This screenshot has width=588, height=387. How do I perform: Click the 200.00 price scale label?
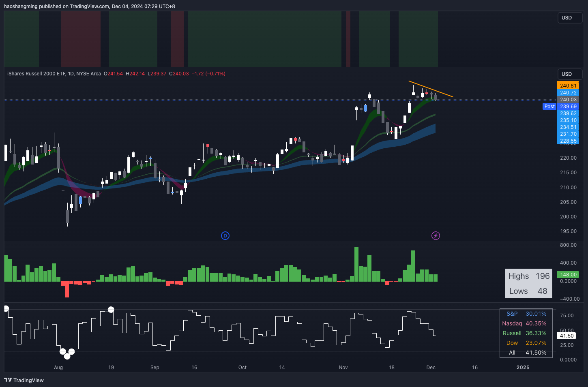click(568, 217)
